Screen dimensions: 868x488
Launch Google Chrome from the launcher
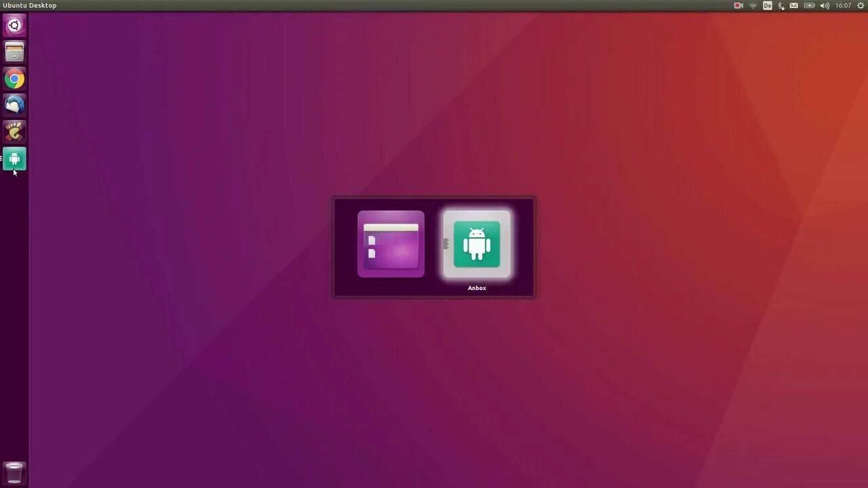pyautogui.click(x=14, y=79)
